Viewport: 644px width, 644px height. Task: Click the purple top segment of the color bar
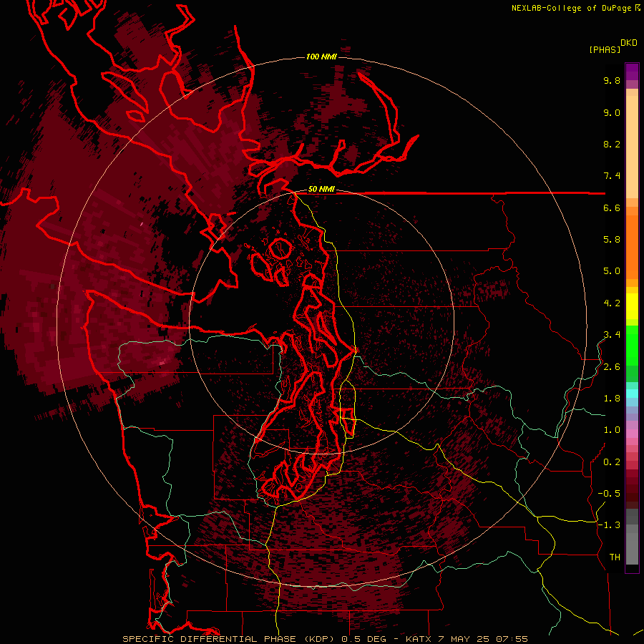(632, 72)
